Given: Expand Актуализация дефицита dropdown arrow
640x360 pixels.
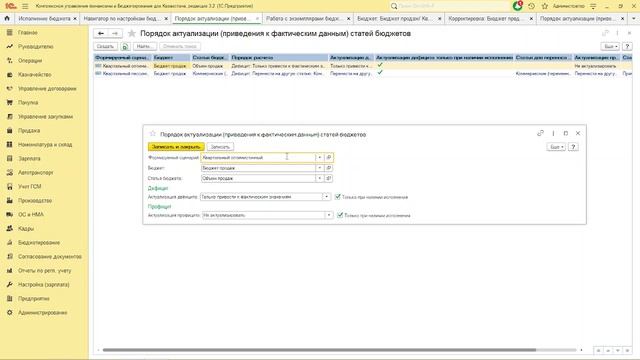Looking at the screenshot, I should [x=326, y=197].
